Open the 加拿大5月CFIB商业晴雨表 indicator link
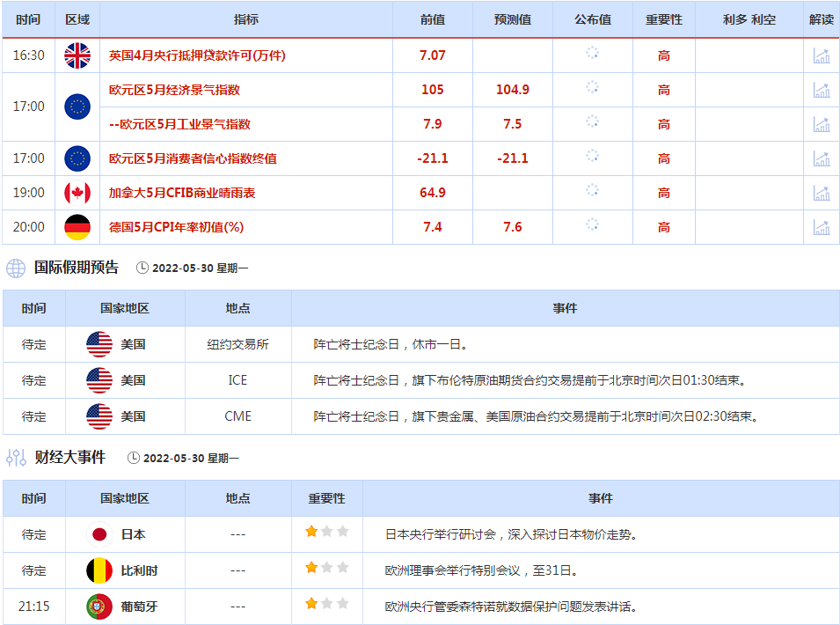840x625 pixels. [x=182, y=193]
